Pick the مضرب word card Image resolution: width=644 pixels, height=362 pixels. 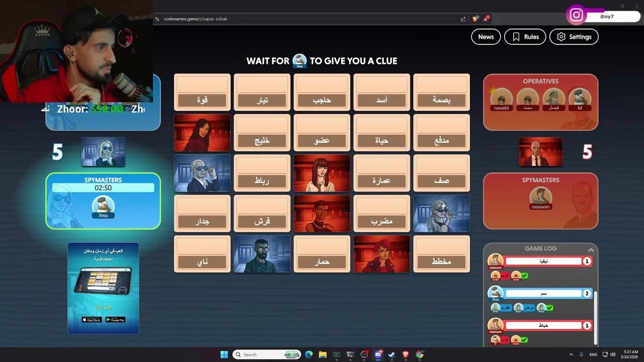tap(382, 214)
